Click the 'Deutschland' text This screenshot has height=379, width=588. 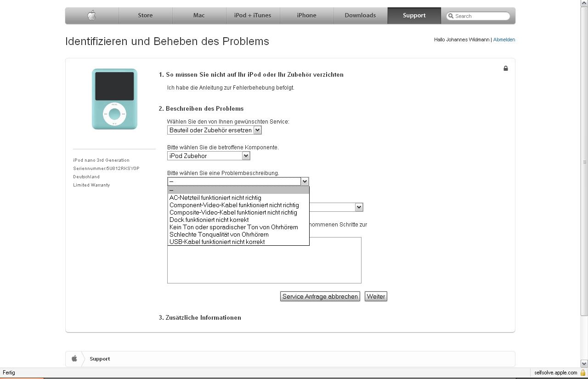pyautogui.click(x=86, y=177)
